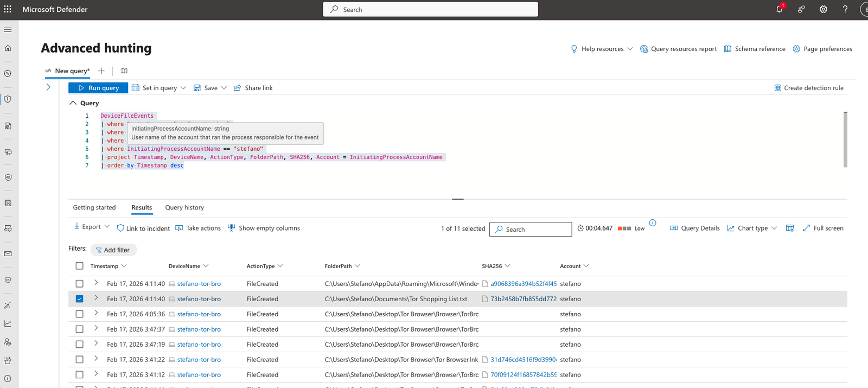Click the query pane splitter handle

(458, 199)
